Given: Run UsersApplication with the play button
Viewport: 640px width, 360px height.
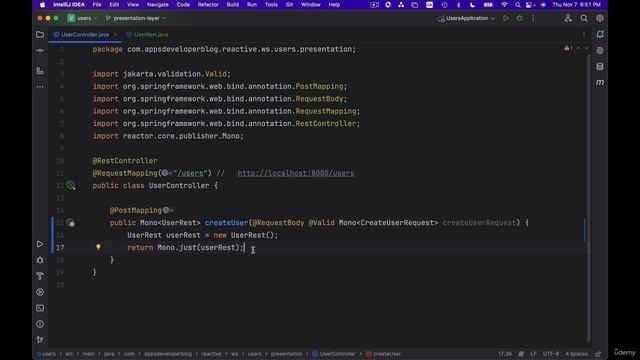Looking at the screenshot, I should point(506,18).
